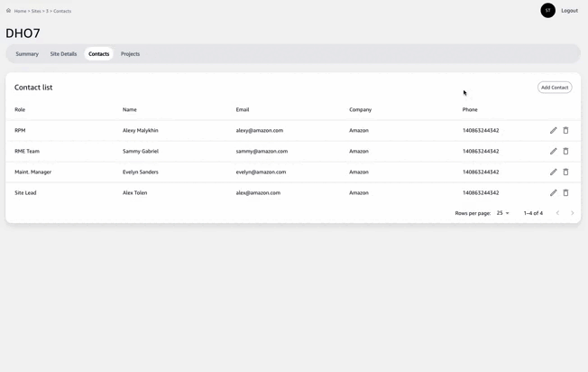Image resolution: width=588 pixels, height=372 pixels.
Task: Open the ST user avatar
Action: pyautogui.click(x=547, y=11)
